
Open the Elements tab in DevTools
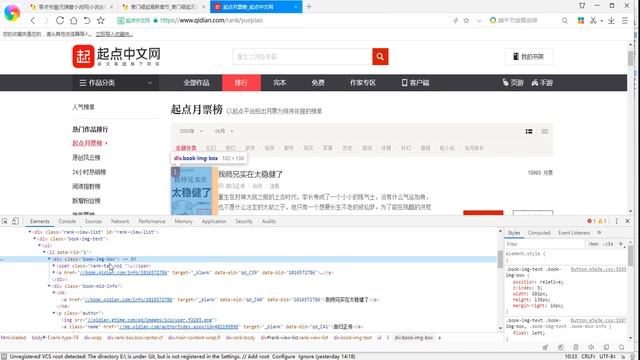click(40, 221)
